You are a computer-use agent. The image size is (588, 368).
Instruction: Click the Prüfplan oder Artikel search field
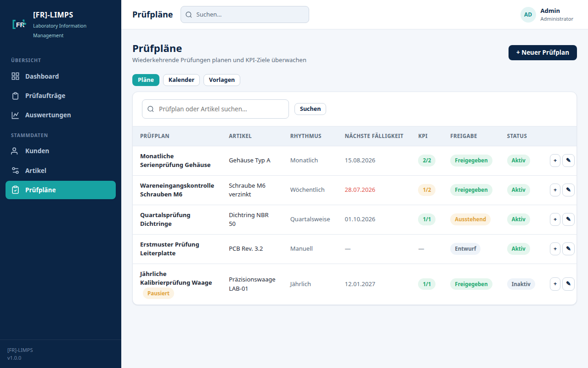[x=215, y=109]
